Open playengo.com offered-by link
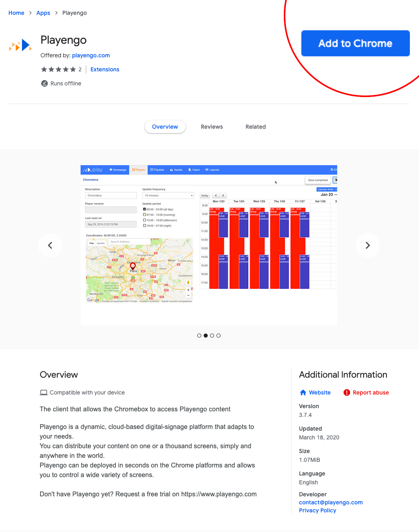Viewport: 419px width, 532px height. [x=91, y=55]
